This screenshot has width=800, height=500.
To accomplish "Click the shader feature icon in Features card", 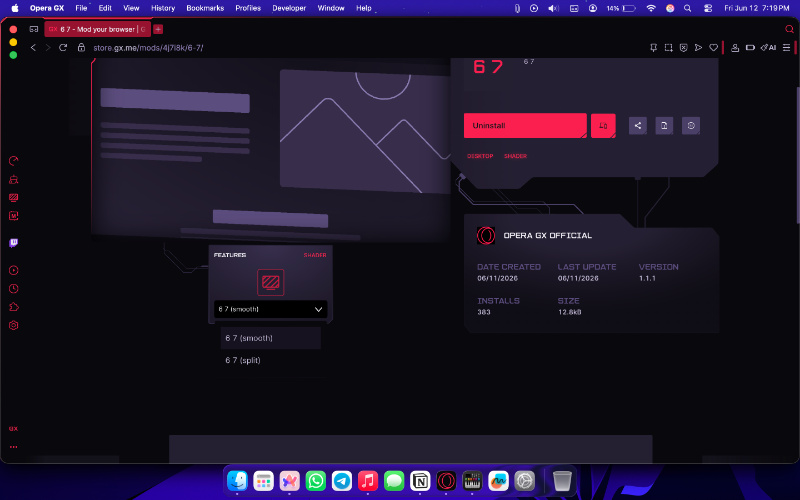I will (270, 282).
